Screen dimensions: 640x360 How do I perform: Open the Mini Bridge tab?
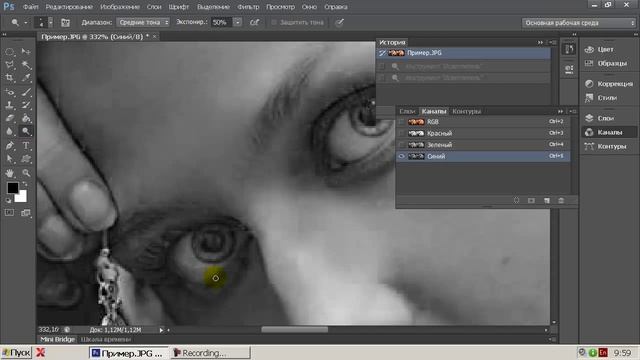pos(58,339)
